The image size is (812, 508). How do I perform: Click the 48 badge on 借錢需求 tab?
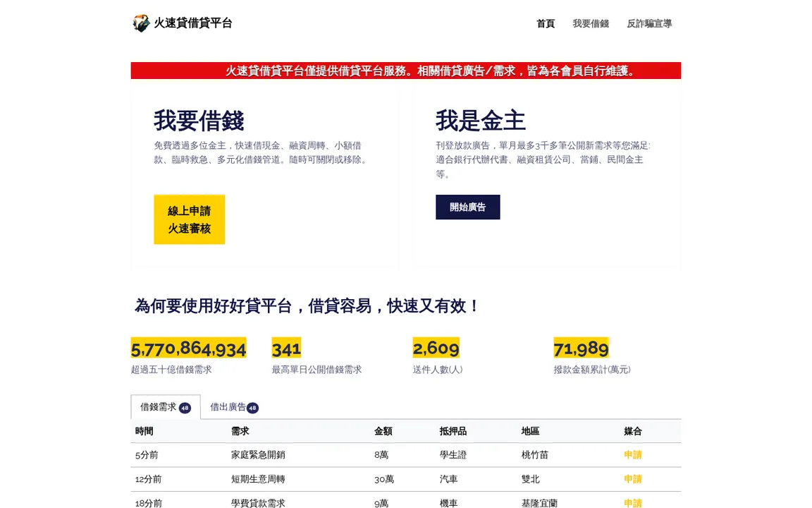(x=185, y=408)
